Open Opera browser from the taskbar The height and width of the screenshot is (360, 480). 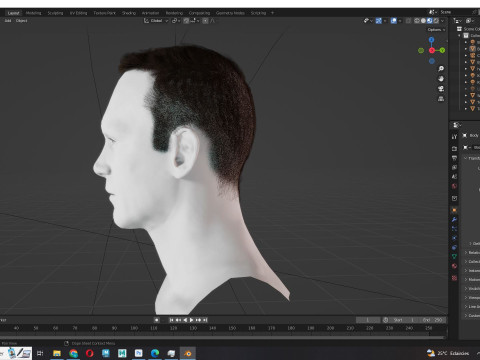(x=89, y=353)
